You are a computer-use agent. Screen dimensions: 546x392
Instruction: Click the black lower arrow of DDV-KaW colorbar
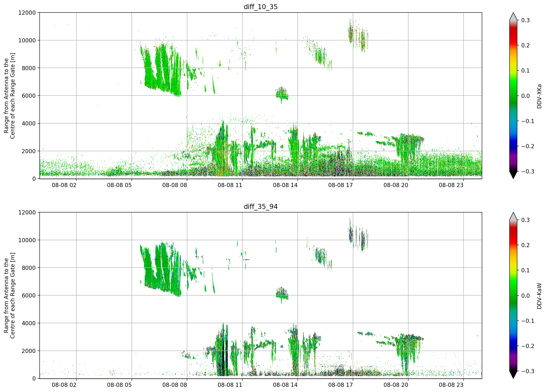point(513,374)
